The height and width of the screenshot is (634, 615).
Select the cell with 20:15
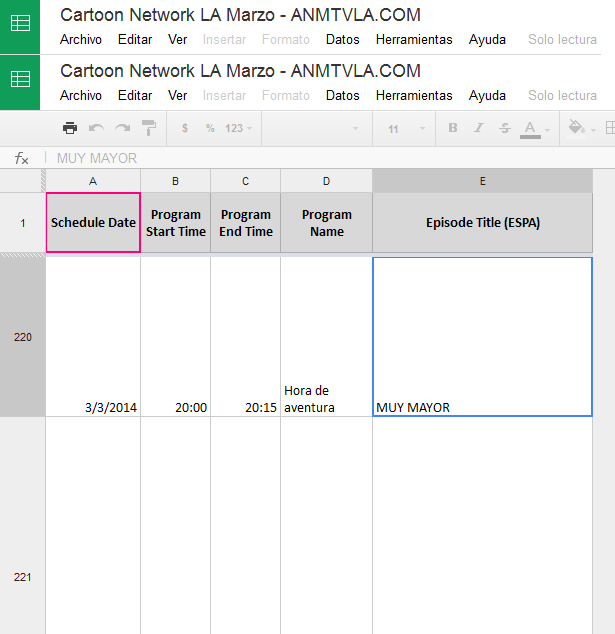click(x=245, y=337)
